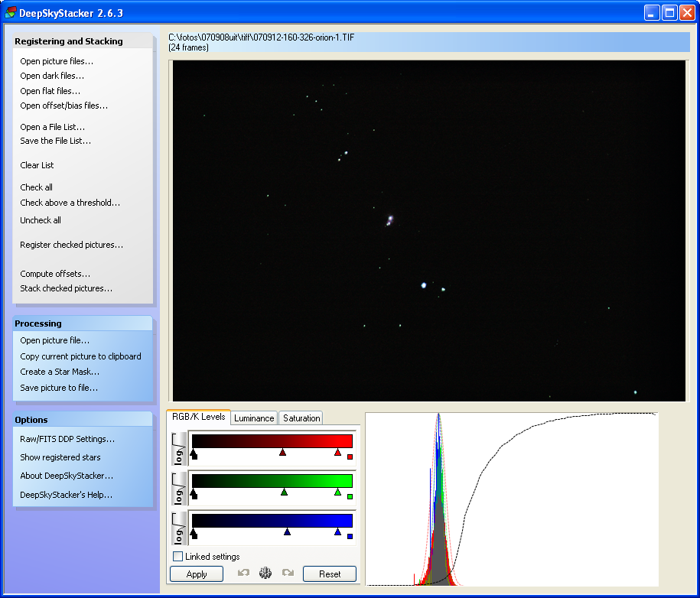This screenshot has height=598, width=700.
Task: Click the green channel log curve icon
Action: (179, 489)
